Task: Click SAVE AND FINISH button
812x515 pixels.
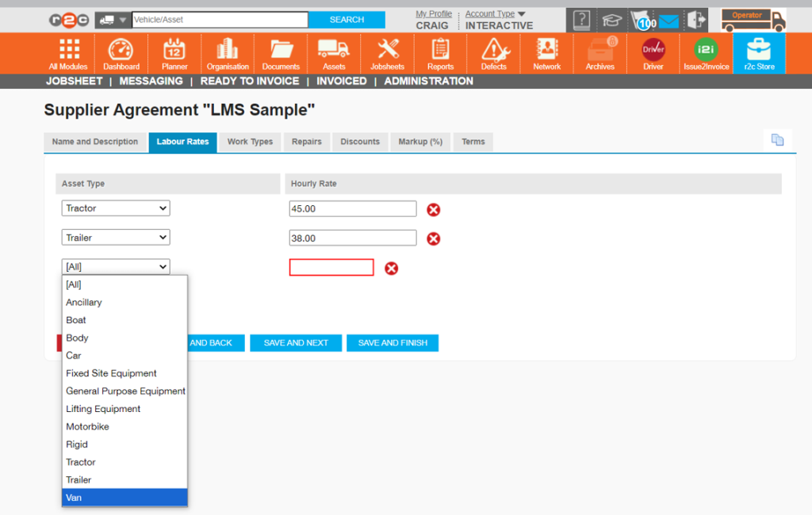Action: (393, 342)
